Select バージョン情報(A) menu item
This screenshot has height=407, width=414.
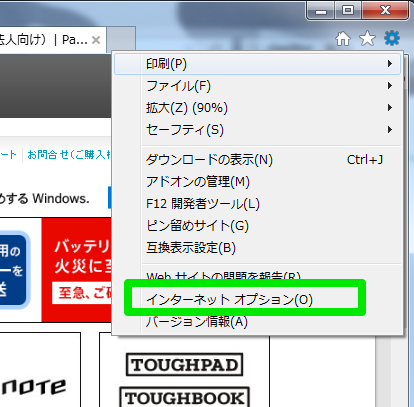click(x=258, y=322)
